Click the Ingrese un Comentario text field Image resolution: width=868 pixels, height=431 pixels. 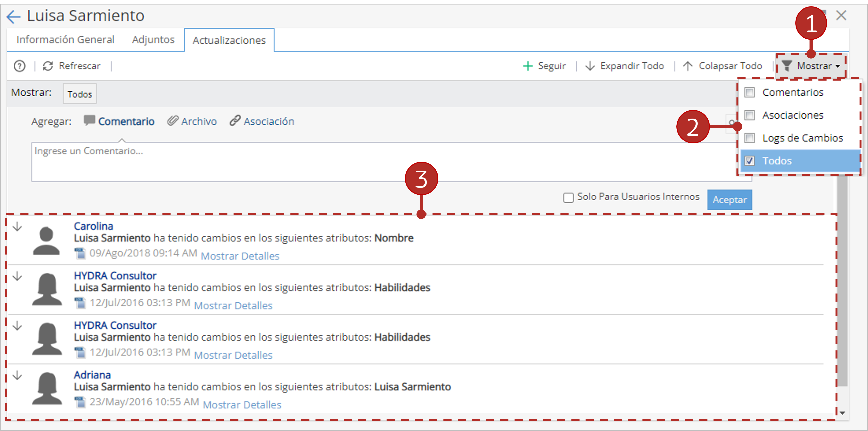pyautogui.click(x=391, y=162)
